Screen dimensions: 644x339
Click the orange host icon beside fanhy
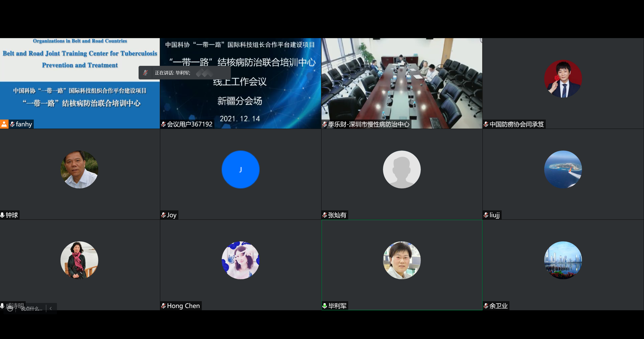[4, 124]
